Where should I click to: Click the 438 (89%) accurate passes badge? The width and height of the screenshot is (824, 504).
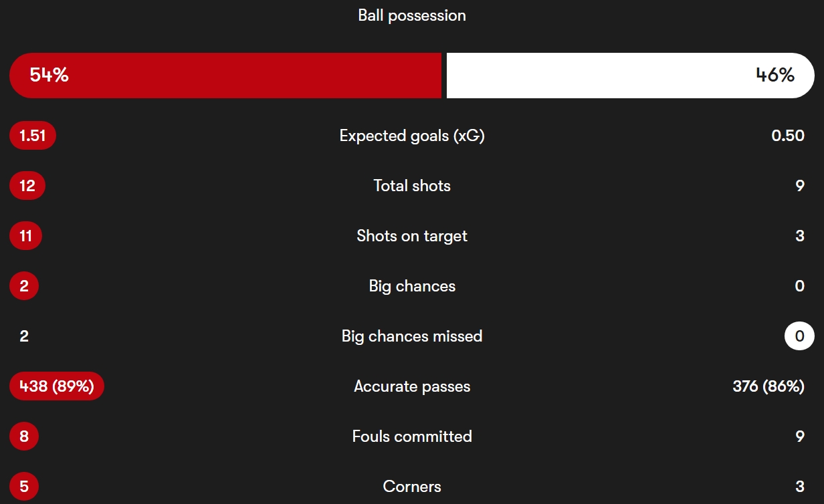pos(57,386)
